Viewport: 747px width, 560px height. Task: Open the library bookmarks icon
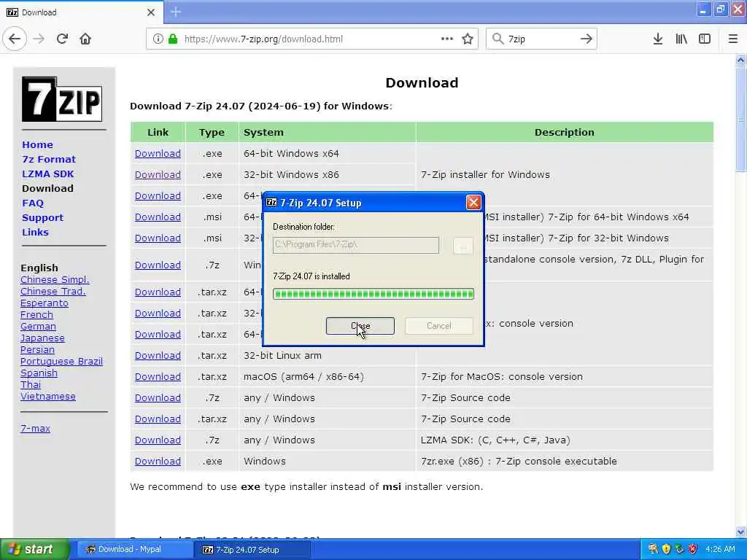[x=681, y=39]
